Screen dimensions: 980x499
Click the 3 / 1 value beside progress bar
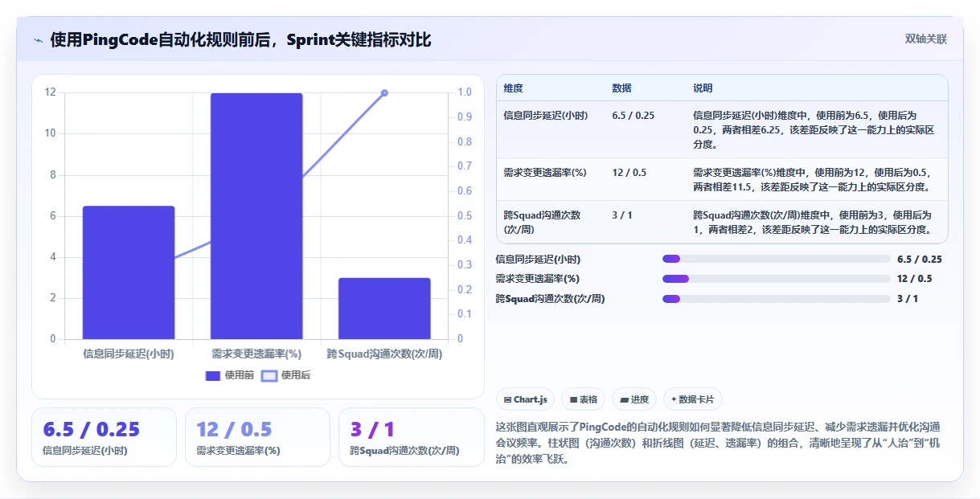pyautogui.click(x=908, y=299)
